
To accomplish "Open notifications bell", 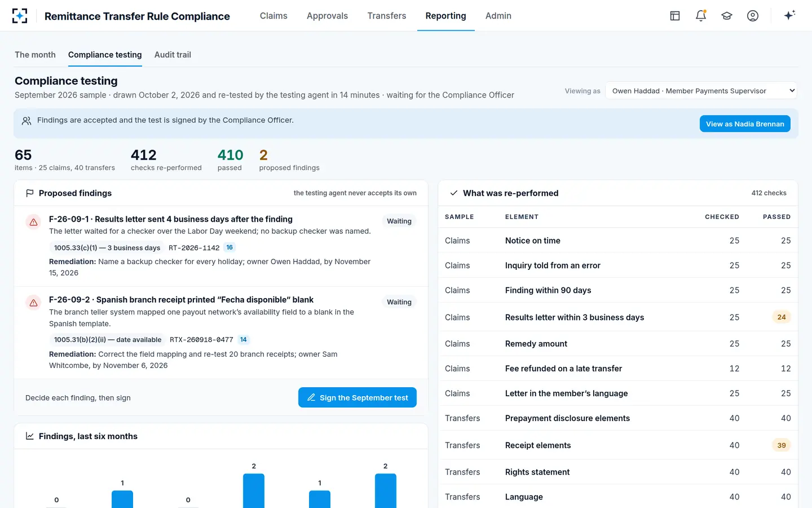I will click(701, 16).
